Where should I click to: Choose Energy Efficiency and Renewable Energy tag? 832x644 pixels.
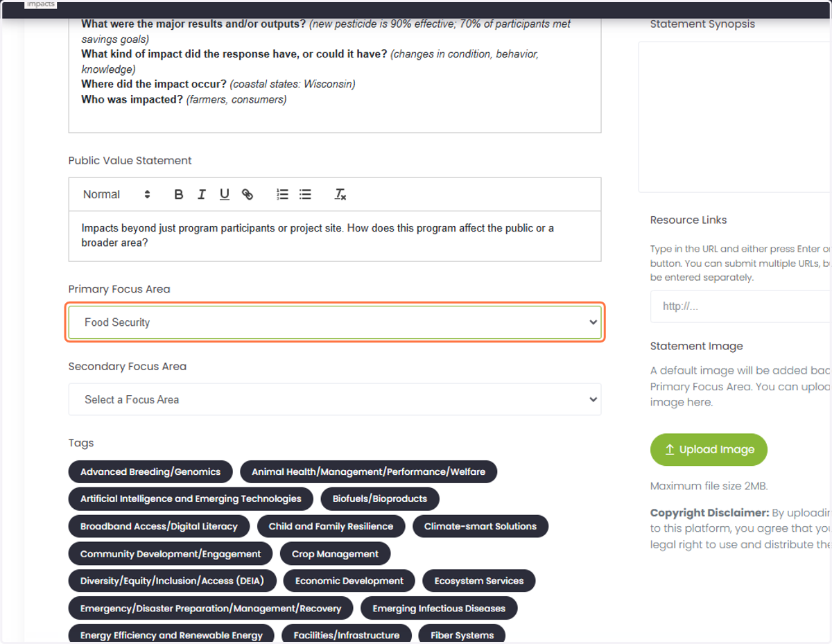click(171, 635)
